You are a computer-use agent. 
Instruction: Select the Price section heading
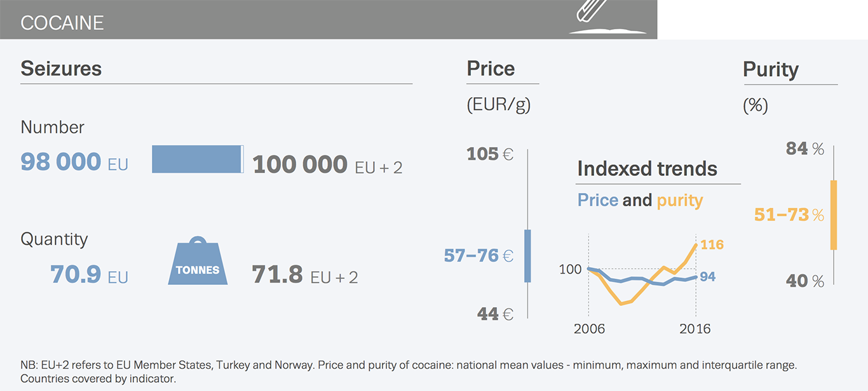(491, 69)
